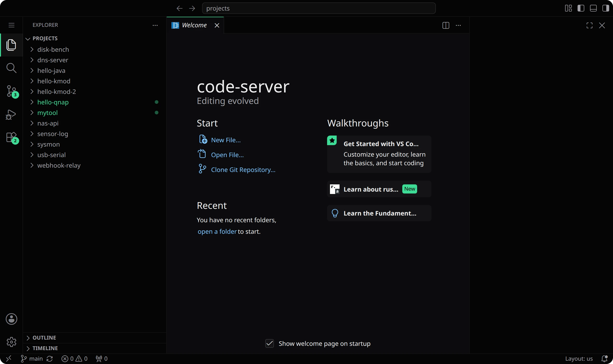Toggle Show welcome page on startup checkbox

click(x=269, y=343)
